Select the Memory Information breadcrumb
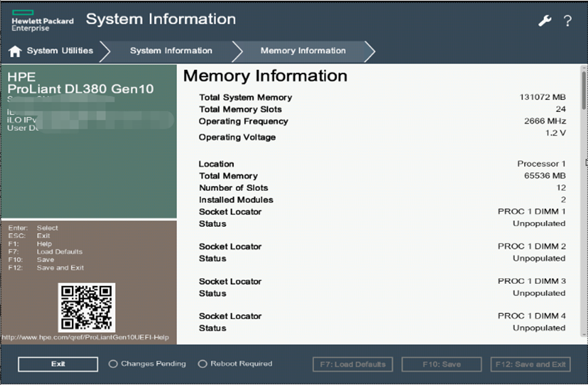This screenshot has width=588, height=385. (302, 51)
